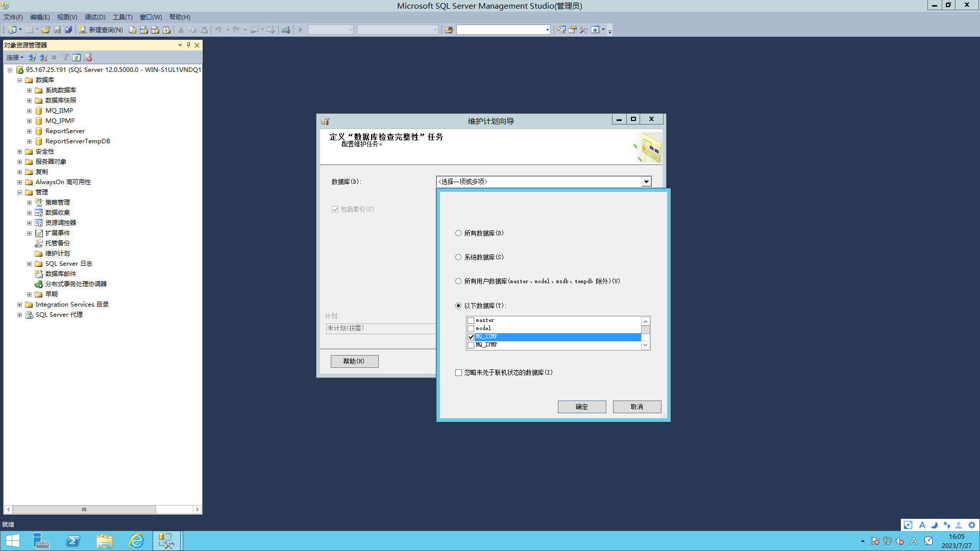
Task: Click the Filter funnel icon
Action: [x=65, y=58]
